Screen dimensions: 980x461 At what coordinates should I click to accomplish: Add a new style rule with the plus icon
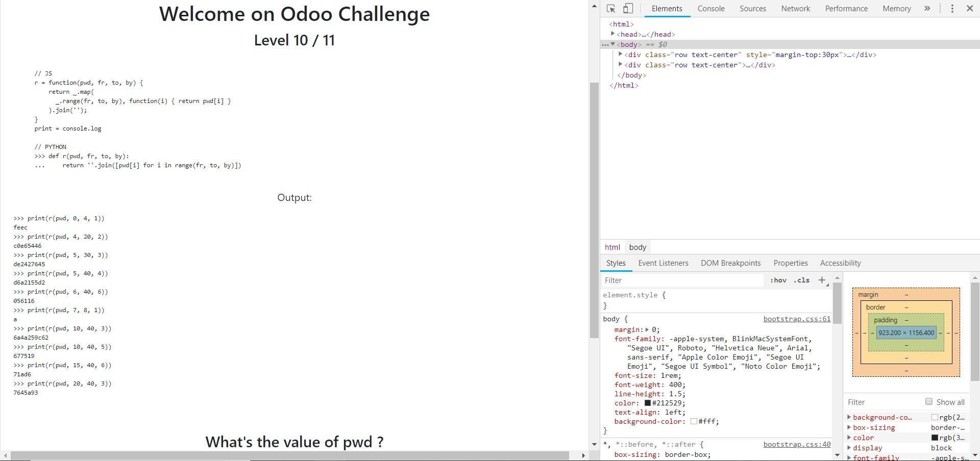tap(822, 280)
